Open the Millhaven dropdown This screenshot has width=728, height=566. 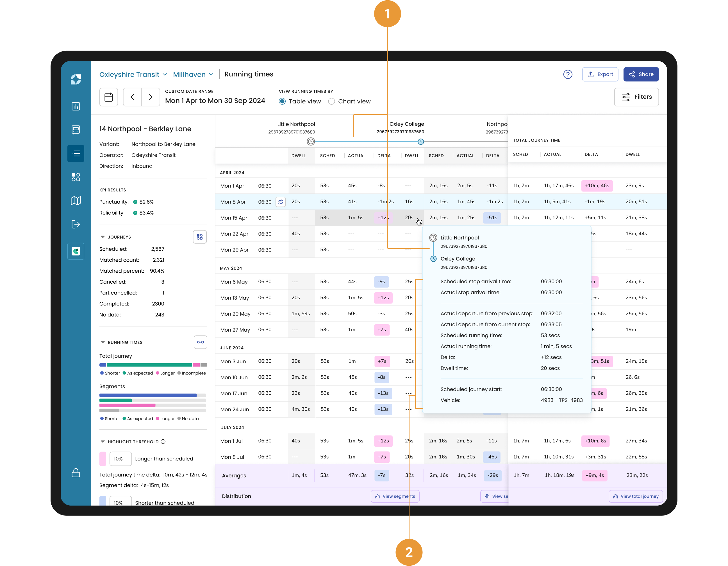pos(193,74)
